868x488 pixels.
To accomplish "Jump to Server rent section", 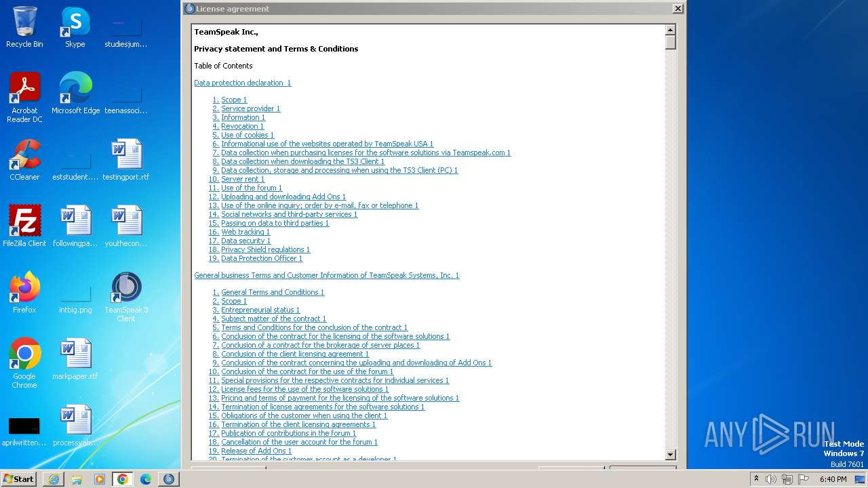I will [x=243, y=179].
